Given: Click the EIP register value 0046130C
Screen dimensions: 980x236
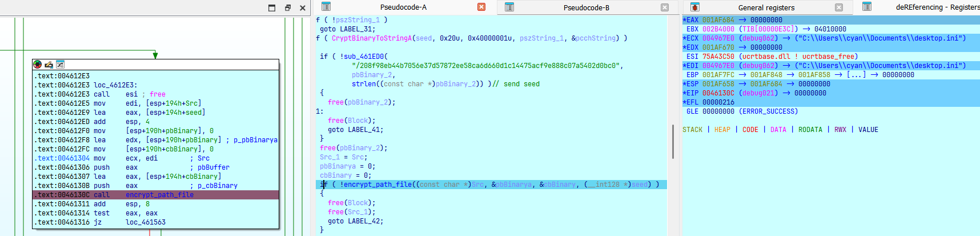Looking at the screenshot, I should pyautogui.click(x=718, y=93).
